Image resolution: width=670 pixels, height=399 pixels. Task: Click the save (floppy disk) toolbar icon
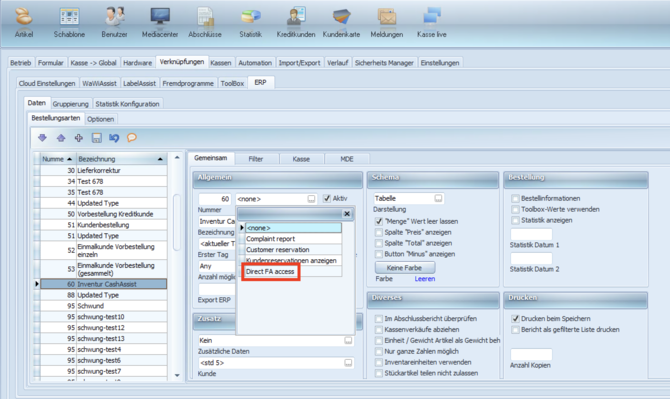(97, 138)
